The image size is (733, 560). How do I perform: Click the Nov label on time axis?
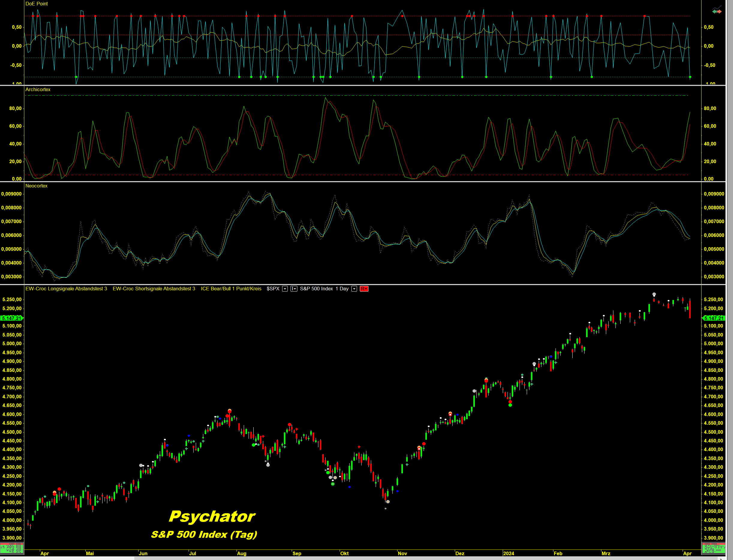tap(402, 554)
